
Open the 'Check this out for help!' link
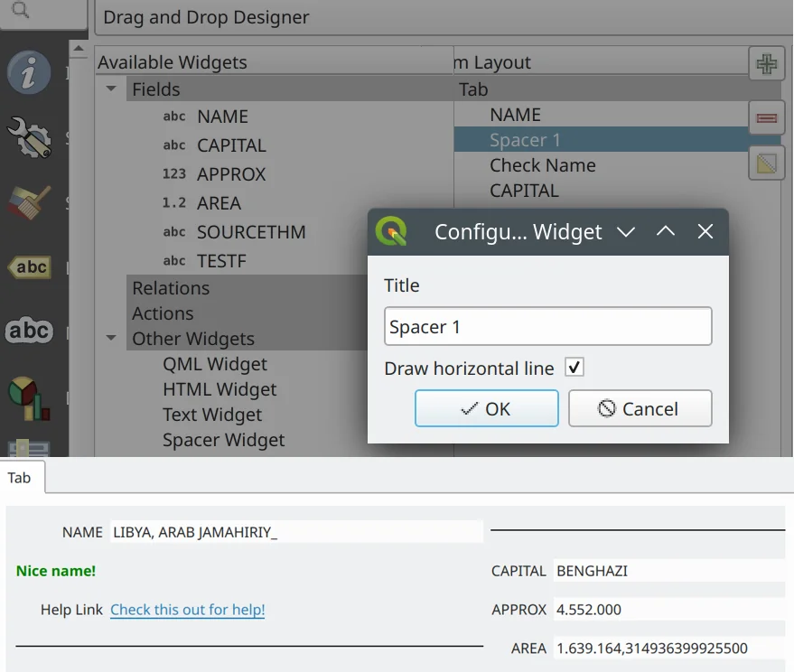pyautogui.click(x=187, y=610)
